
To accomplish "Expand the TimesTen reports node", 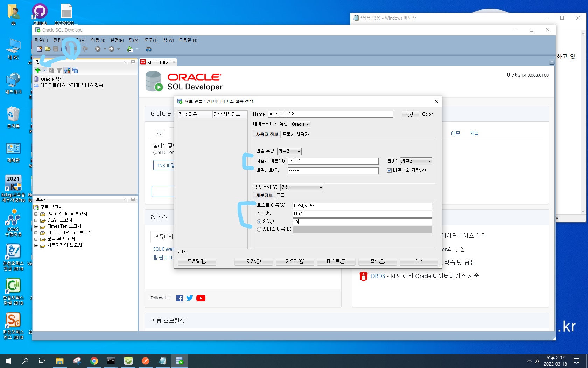I will click(x=36, y=226).
